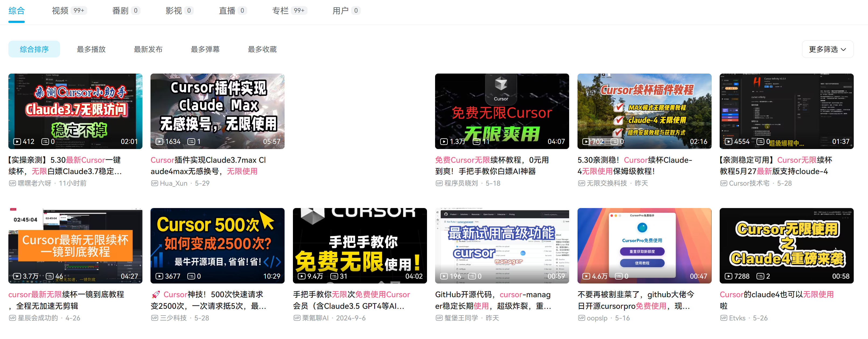Image resolution: width=868 pixels, height=339 pixels.
Task: Open uploader 嘿嘿老六呀's profile link
Action: tap(34, 183)
